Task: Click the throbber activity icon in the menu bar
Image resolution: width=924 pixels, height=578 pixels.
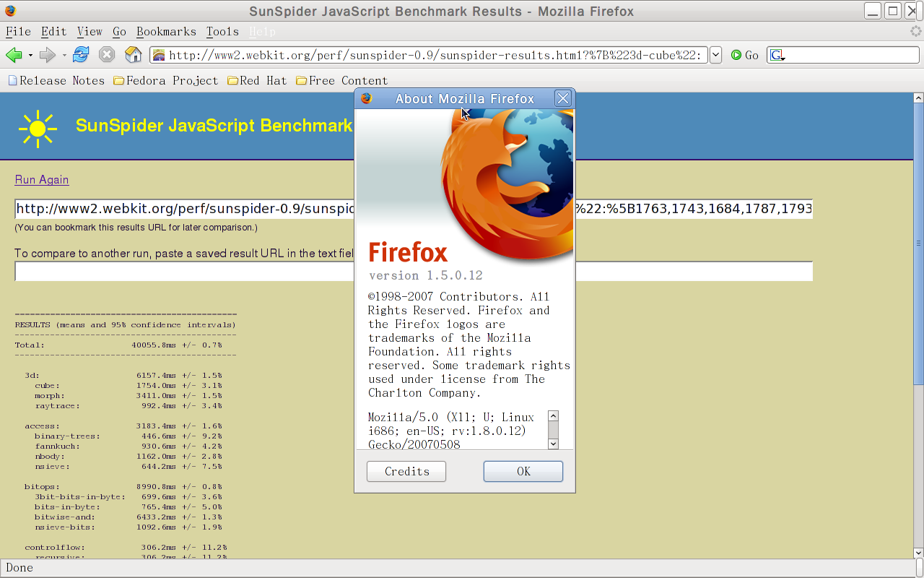Action: point(915,32)
